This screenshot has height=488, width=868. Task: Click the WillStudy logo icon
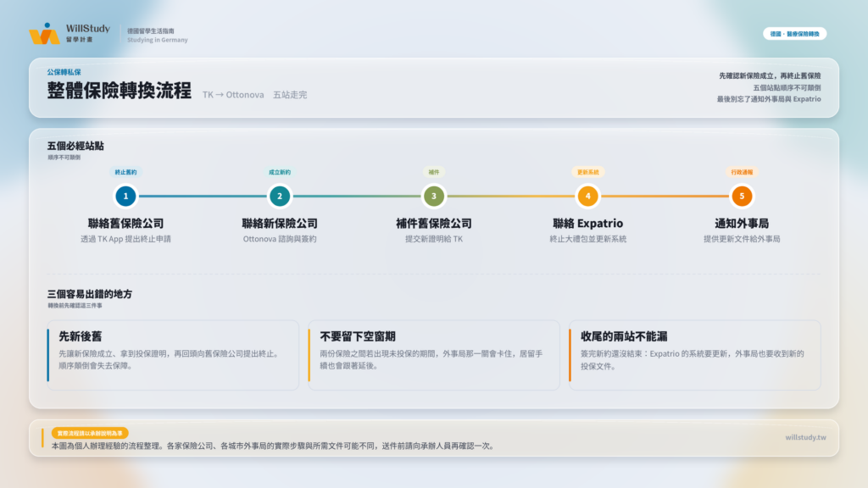pyautogui.click(x=44, y=34)
